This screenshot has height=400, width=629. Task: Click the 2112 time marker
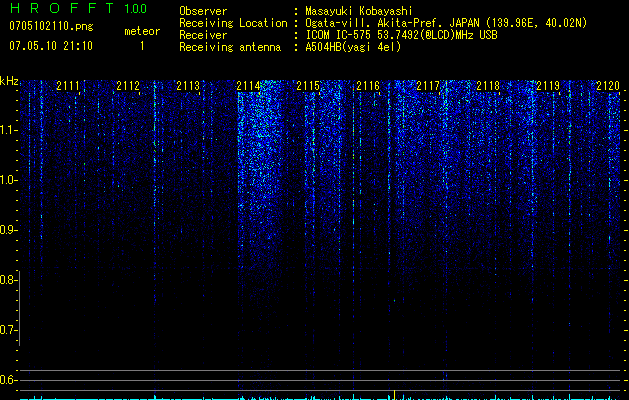click(x=128, y=85)
